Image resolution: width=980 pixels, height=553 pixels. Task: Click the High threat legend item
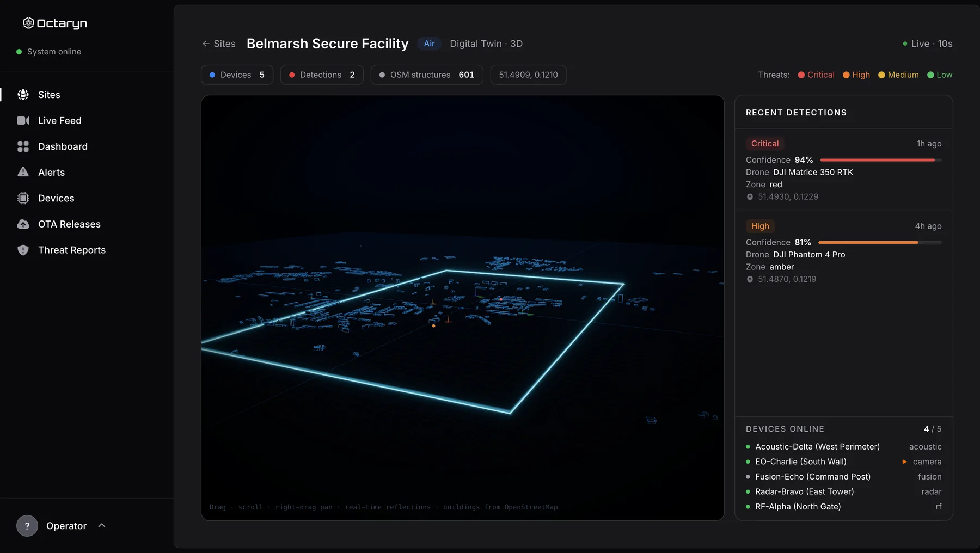856,75
